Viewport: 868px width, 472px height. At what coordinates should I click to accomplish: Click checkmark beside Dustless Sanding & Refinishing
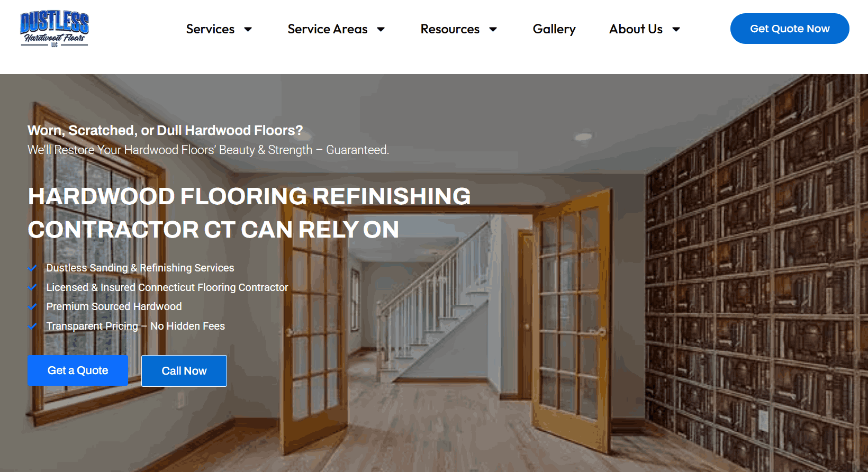click(32, 268)
